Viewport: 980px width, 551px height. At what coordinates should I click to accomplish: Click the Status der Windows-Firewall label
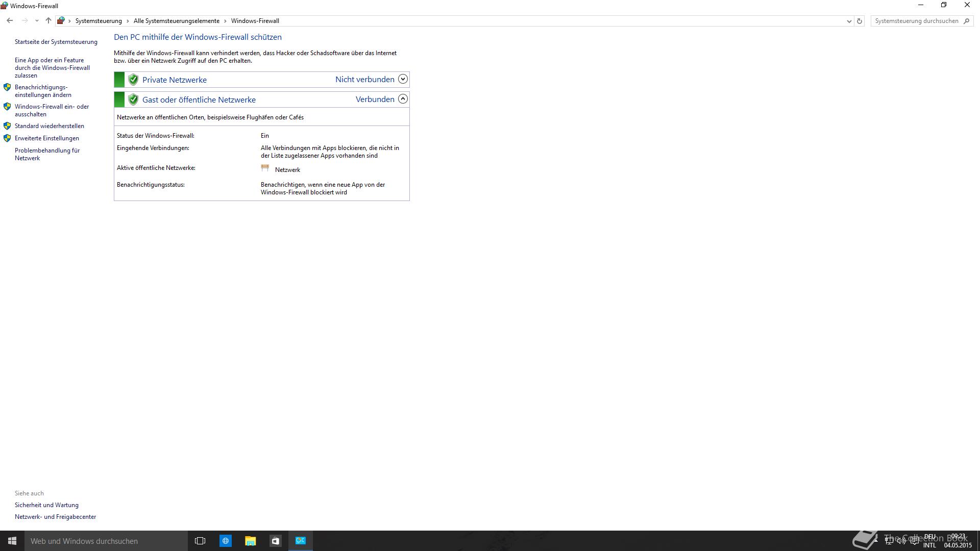pos(156,136)
